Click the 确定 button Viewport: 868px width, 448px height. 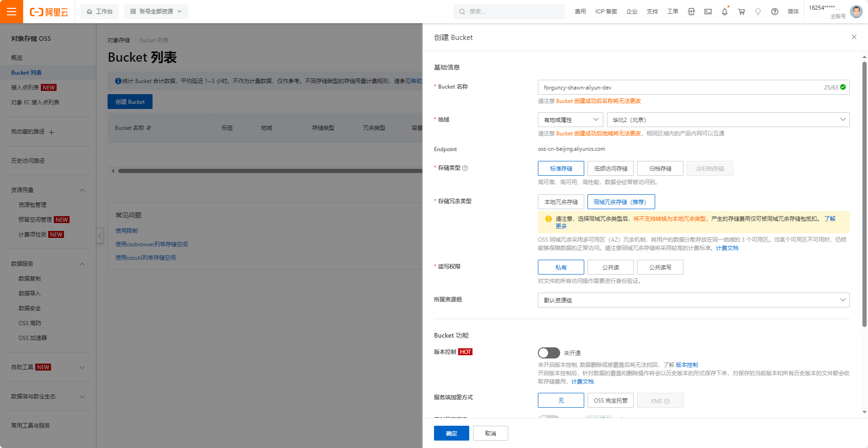452,433
